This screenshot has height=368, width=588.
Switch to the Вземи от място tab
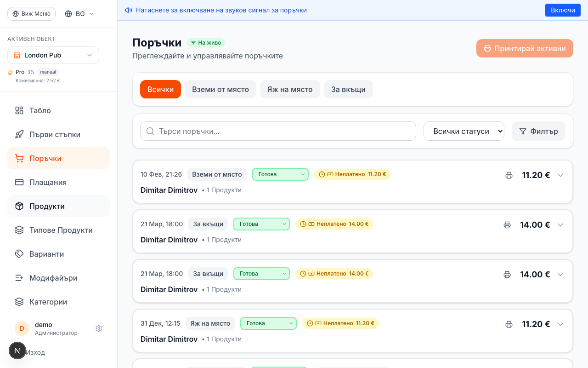[x=220, y=89]
